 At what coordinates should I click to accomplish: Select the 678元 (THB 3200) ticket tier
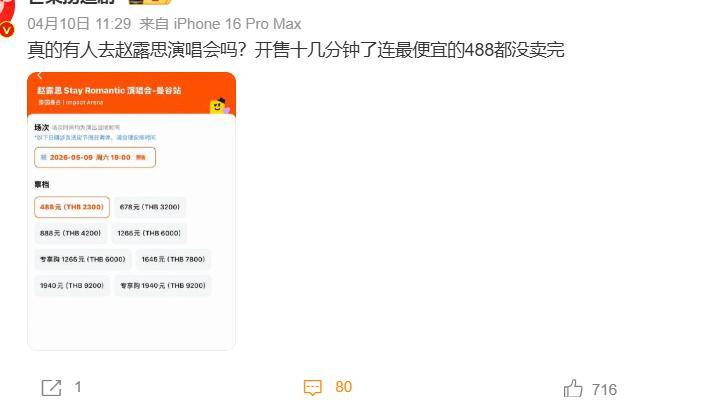pyautogui.click(x=150, y=207)
